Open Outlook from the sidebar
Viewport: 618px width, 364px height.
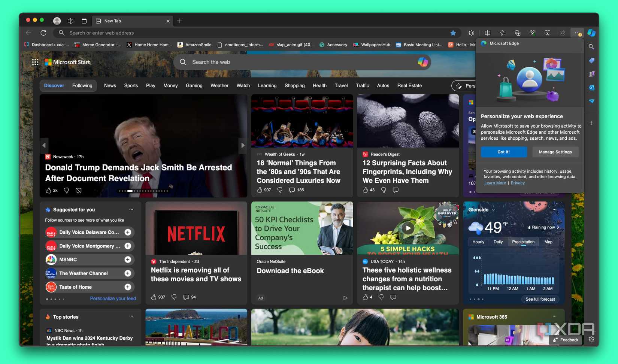pos(592,88)
